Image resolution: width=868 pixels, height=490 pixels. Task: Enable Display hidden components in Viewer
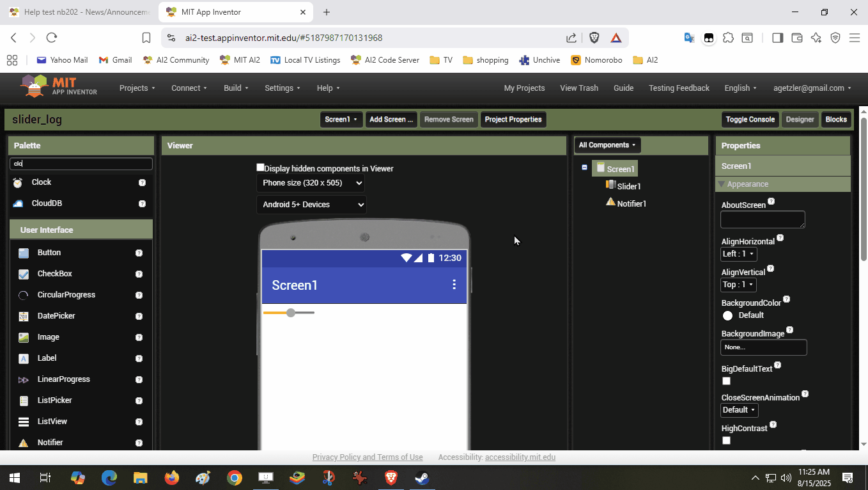click(260, 168)
